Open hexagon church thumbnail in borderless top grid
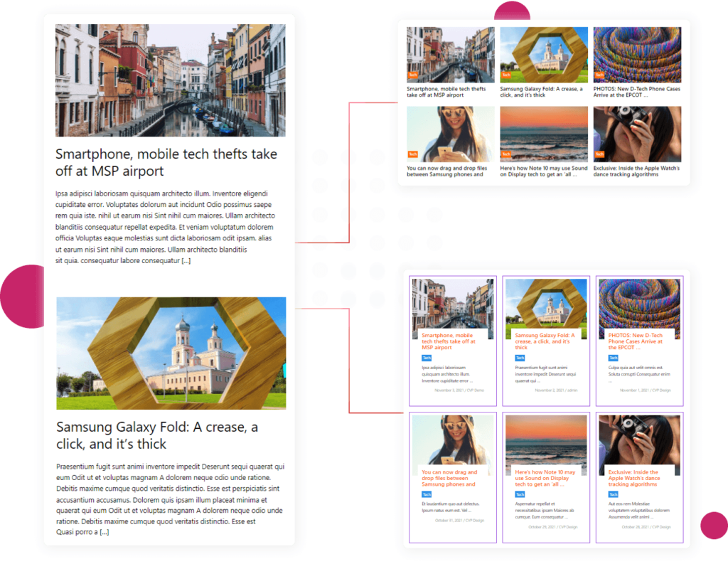Image resolution: width=728 pixels, height=564 pixels. pos(544,55)
